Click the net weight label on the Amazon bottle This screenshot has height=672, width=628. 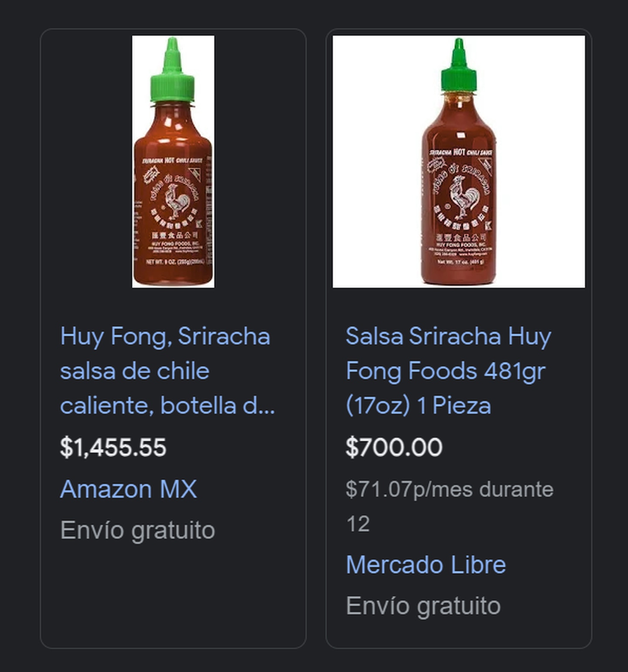tap(174, 262)
